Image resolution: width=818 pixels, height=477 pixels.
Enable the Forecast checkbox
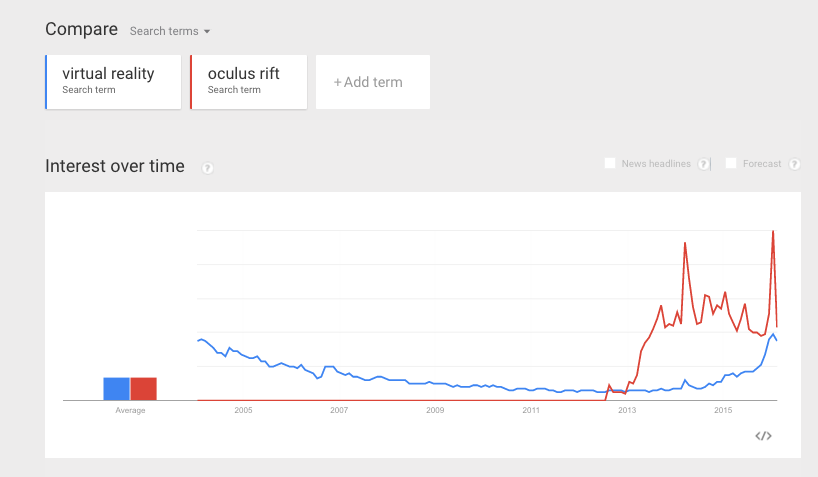point(731,163)
